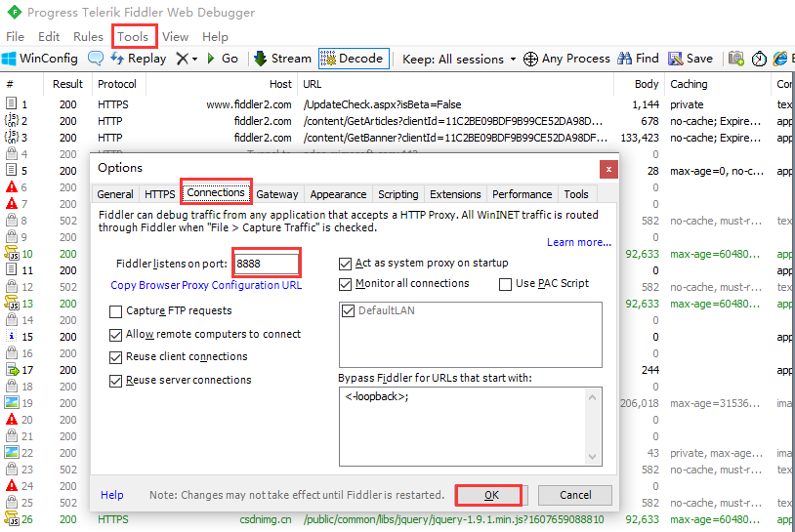795x532 pixels.
Task: Switch to the HTTPS options tab
Action: (160, 194)
